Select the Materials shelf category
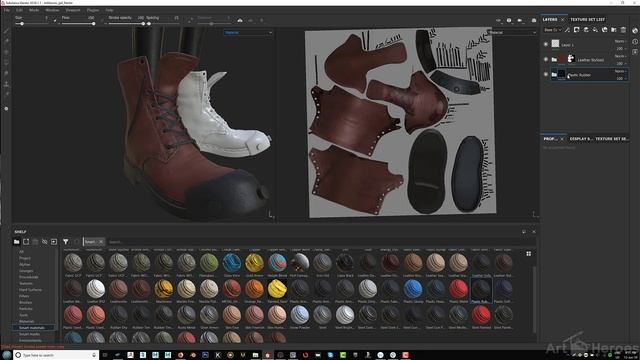The height and width of the screenshot is (360, 640). (x=27, y=321)
